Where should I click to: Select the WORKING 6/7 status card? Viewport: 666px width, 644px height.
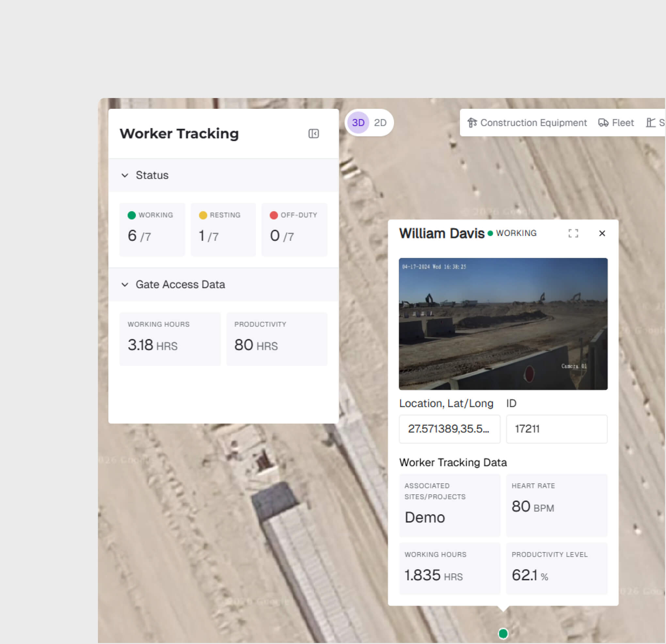tap(152, 229)
